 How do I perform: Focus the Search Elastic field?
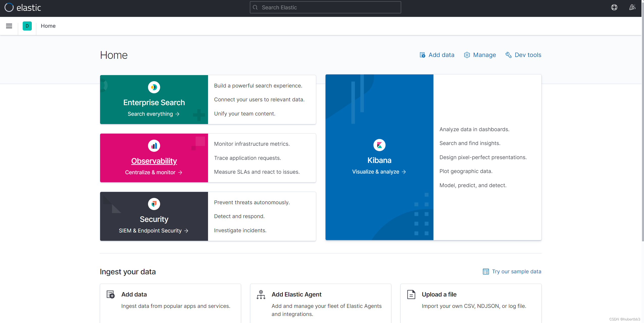click(x=325, y=8)
